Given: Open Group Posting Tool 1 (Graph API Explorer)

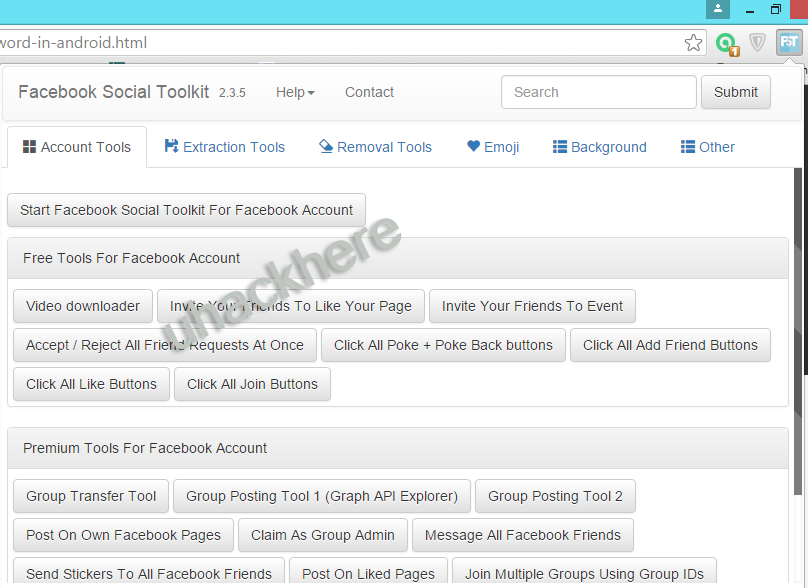Looking at the screenshot, I should pos(322,496).
